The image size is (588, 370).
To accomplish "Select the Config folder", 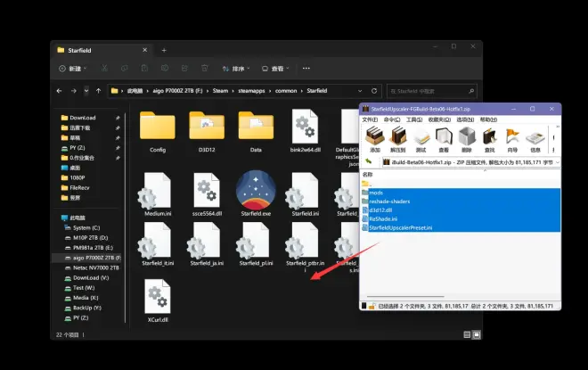I will pos(158,132).
